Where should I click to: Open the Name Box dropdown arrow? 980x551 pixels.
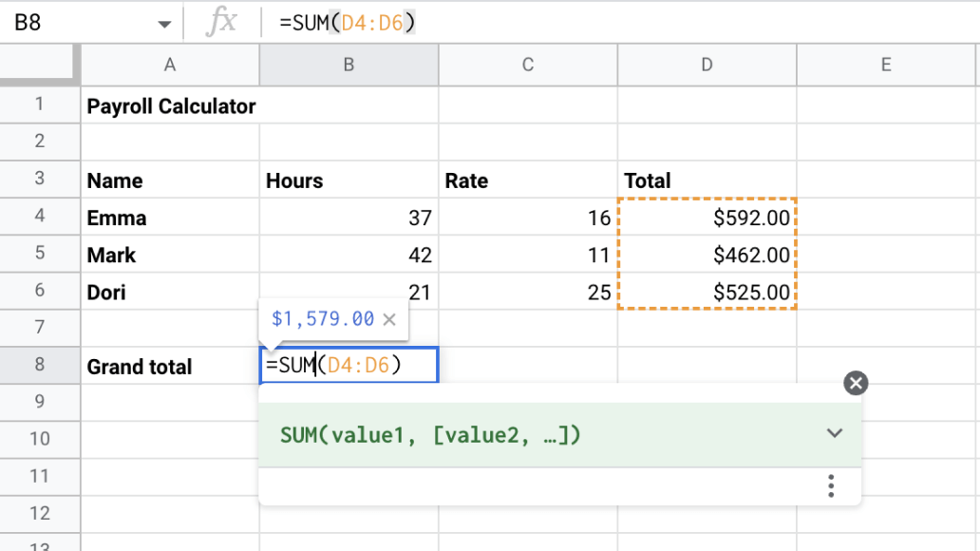[x=165, y=24]
